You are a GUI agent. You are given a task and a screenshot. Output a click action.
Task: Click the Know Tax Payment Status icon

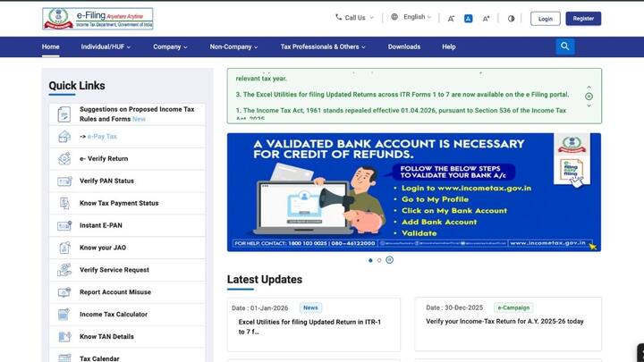point(64,203)
